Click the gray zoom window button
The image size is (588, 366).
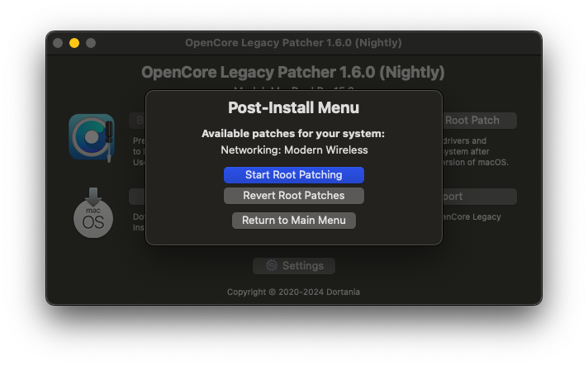[91, 43]
